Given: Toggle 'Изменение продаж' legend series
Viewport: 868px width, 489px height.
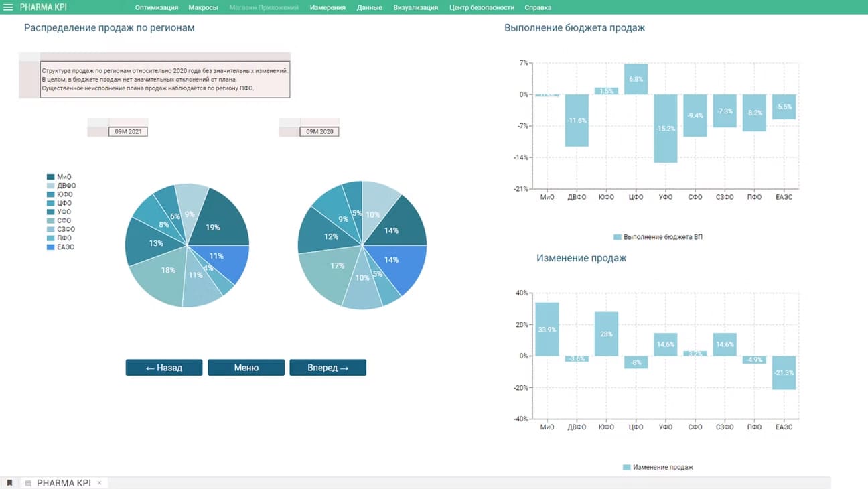Looking at the screenshot, I should pos(657,467).
